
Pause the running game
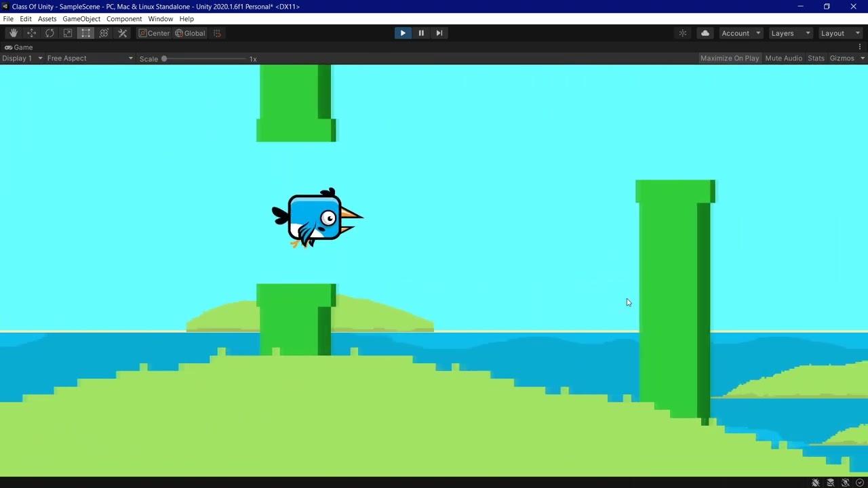[x=421, y=33]
